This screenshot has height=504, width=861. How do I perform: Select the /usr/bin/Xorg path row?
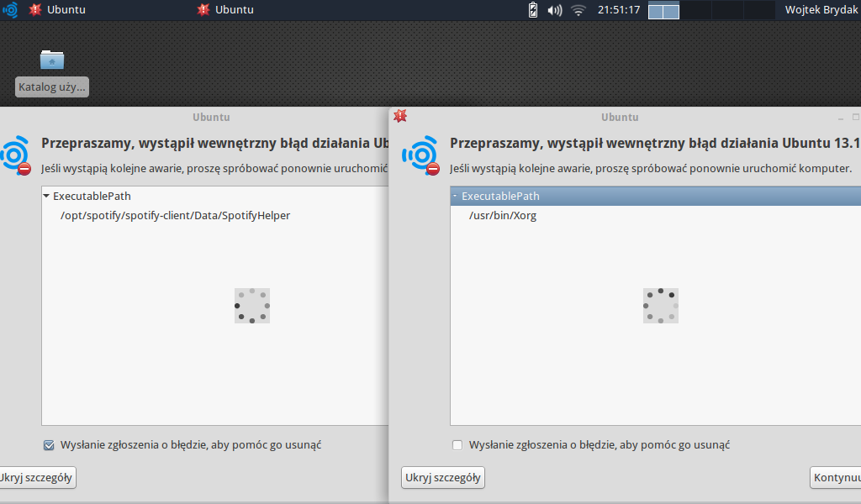coord(656,216)
